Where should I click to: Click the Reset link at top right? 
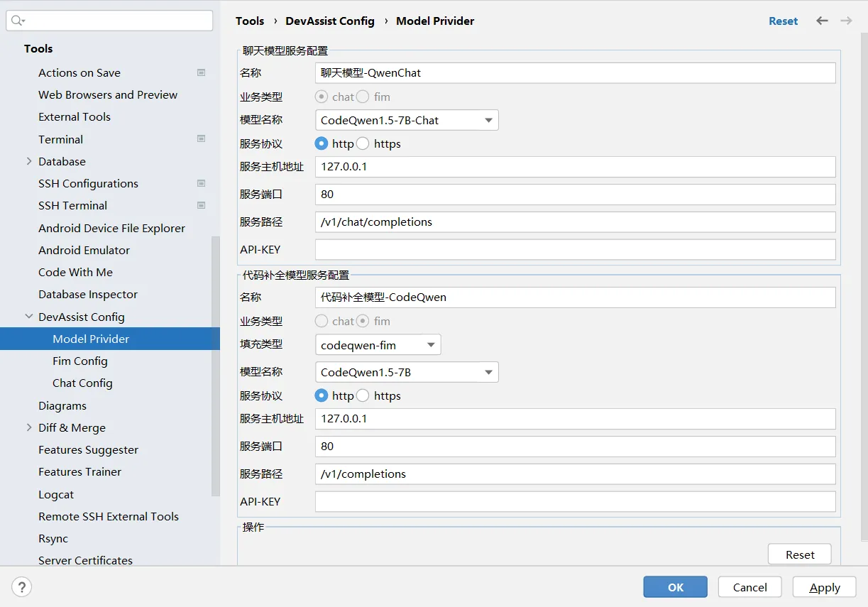coord(783,21)
